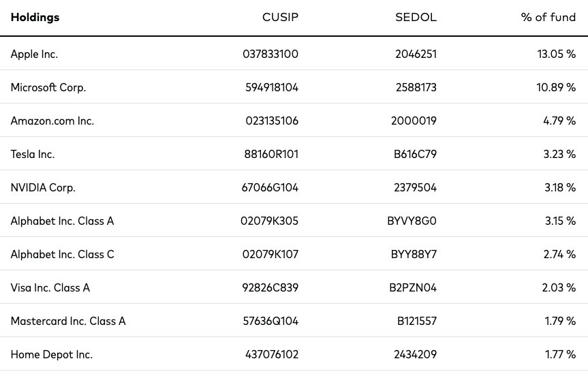Click Microsoft's 10.89 % fund weight
The image size is (588, 376).
coord(556,87)
